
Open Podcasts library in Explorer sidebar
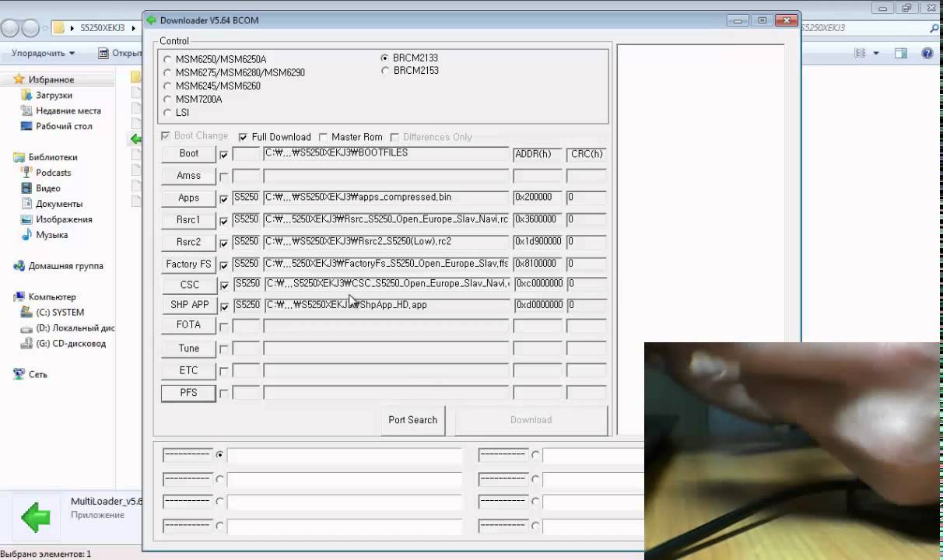tap(53, 173)
